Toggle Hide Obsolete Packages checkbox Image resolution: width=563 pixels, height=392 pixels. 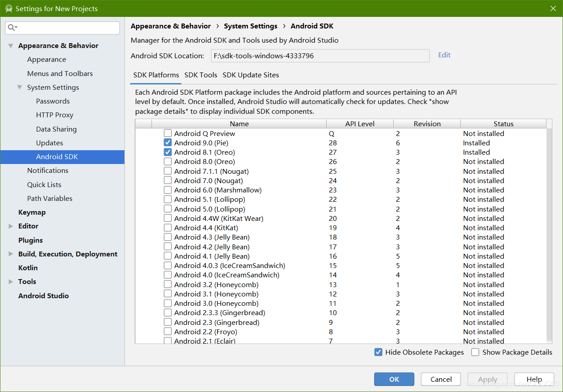[x=378, y=352]
